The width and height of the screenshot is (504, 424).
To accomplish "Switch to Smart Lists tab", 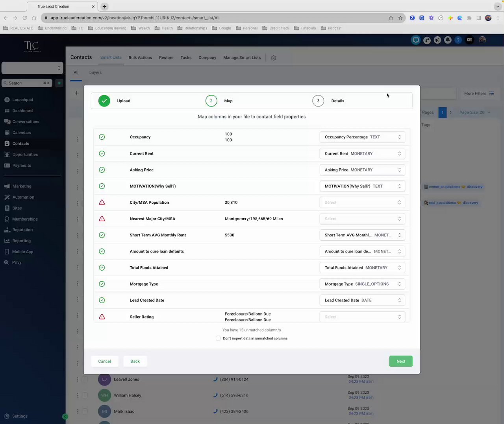I will [111, 57].
